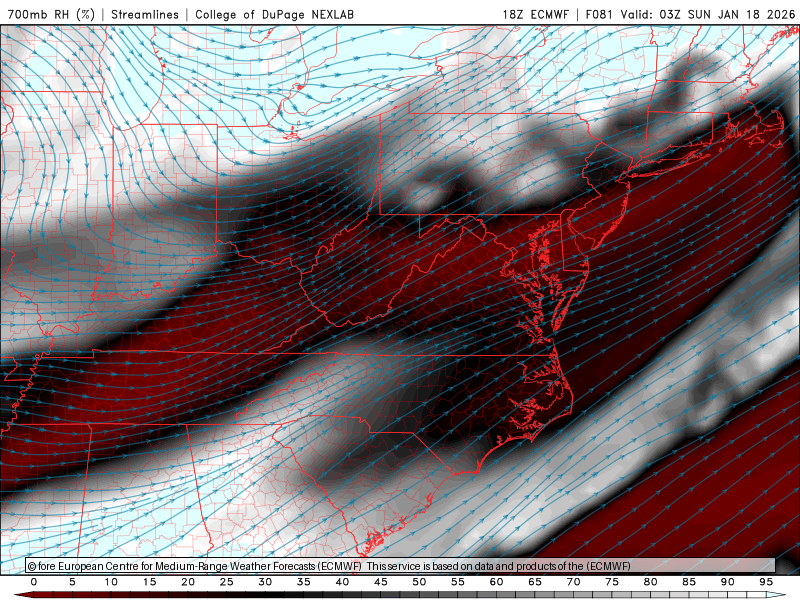Screen dimensions: 800x600
Task: Select the "60" colorbar scale label
Action: [496, 582]
